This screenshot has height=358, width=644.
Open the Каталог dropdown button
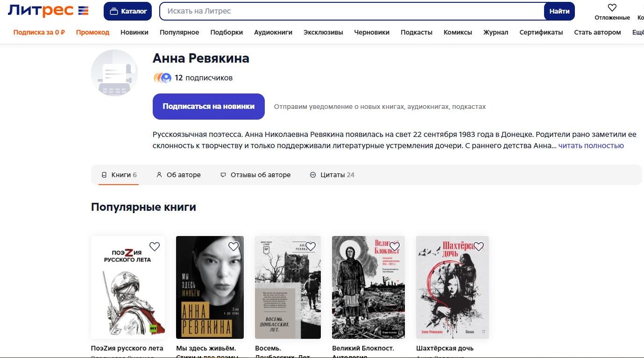127,11
